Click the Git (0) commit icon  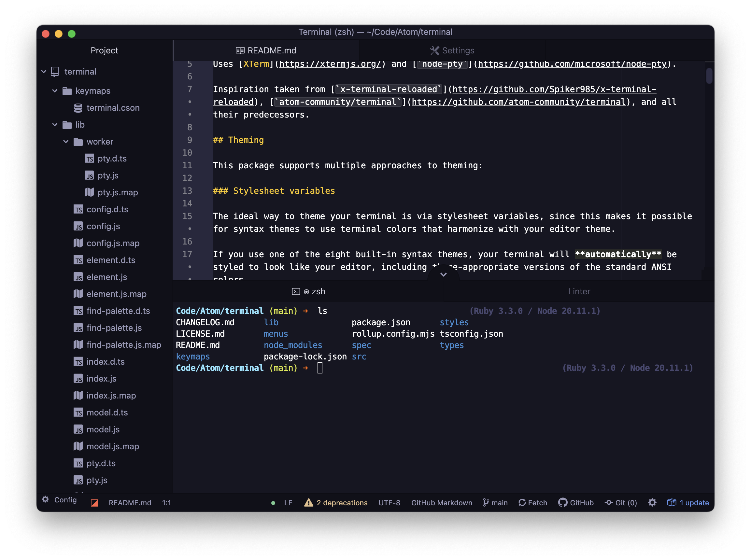(x=609, y=502)
